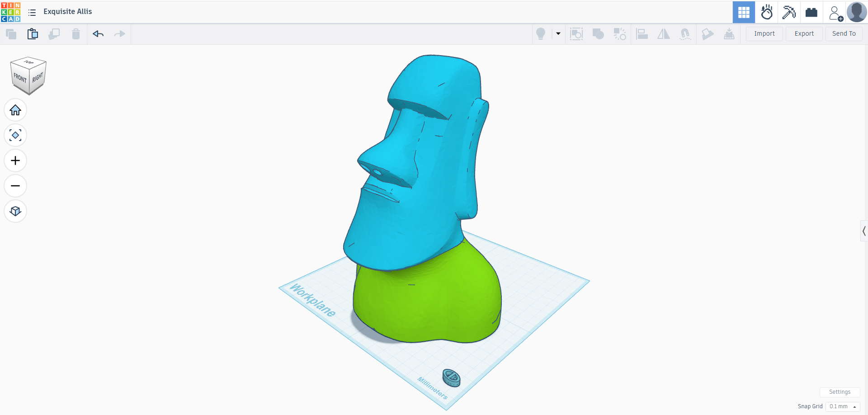
Task: Click the Tinkercad logo
Action: (x=11, y=12)
